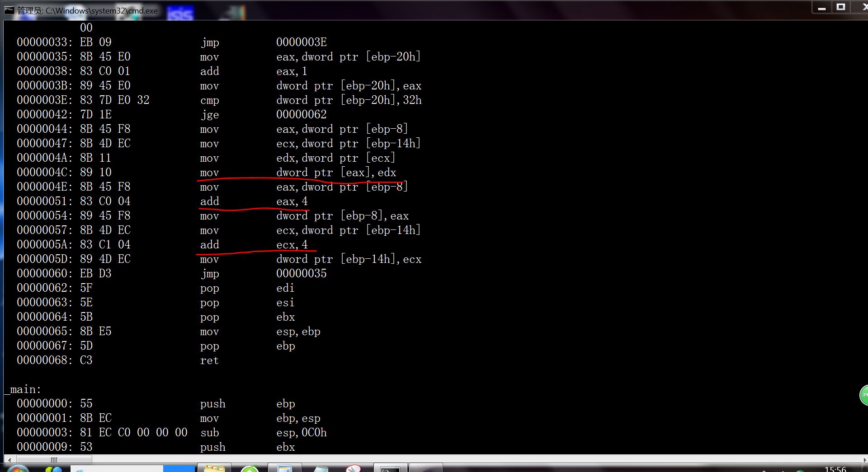The width and height of the screenshot is (868, 472).
Task: Click the cmd.exe icon in the title bar
Action: [9, 10]
